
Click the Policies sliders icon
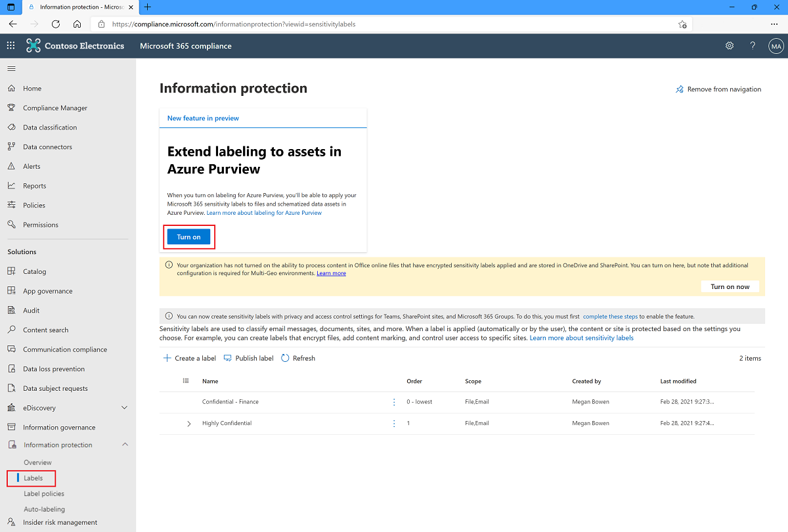point(11,205)
